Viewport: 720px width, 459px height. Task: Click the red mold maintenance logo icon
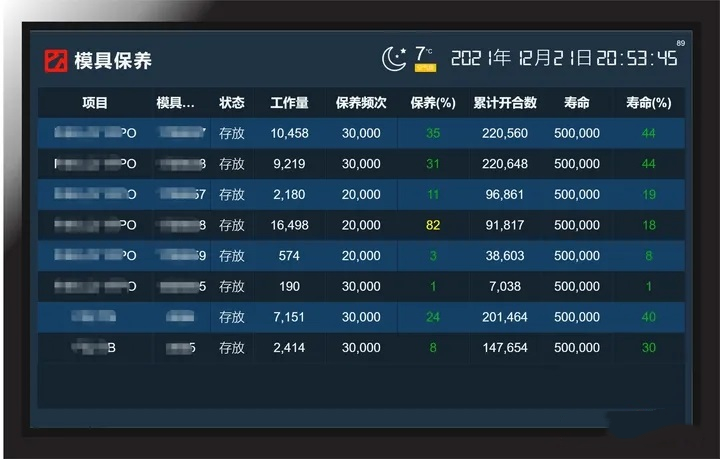[56, 61]
